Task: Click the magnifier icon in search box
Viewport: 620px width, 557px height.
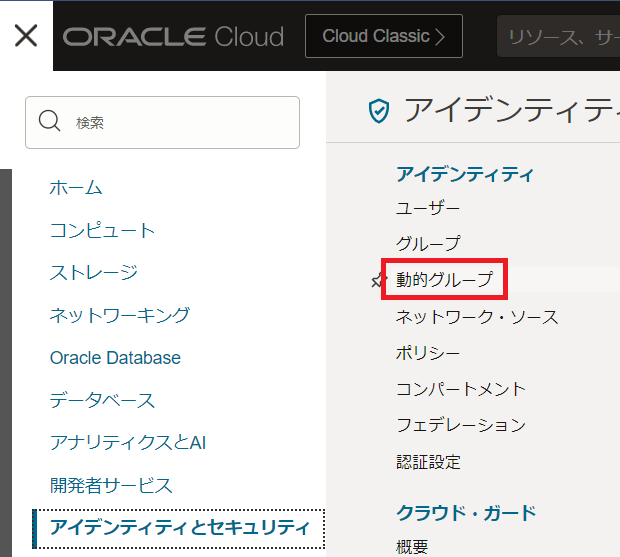Action: coord(49,122)
